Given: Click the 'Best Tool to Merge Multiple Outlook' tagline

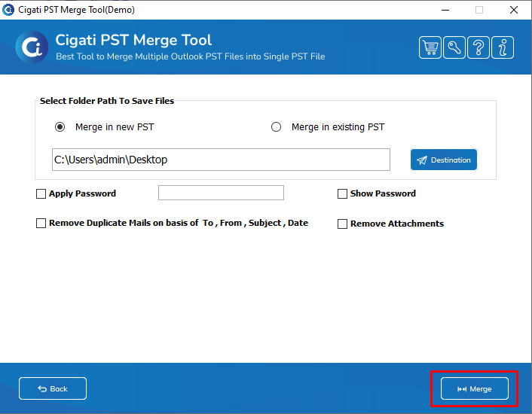Looking at the screenshot, I should click(x=191, y=56).
